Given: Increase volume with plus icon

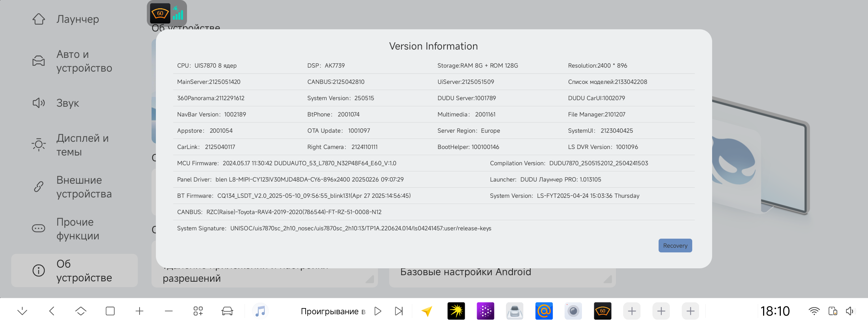Looking at the screenshot, I should pyautogui.click(x=139, y=311).
